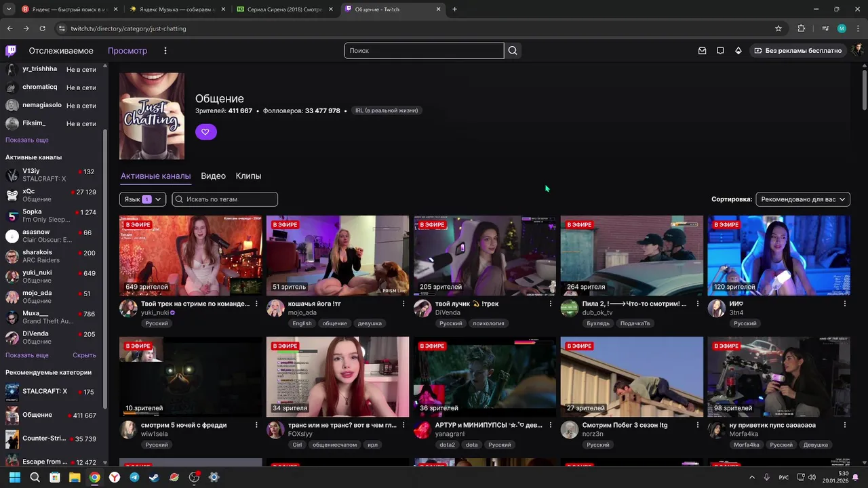This screenshot has height=488, width=868.
Task: Open Telegram from the taskbar
Action: pos(134,477)
